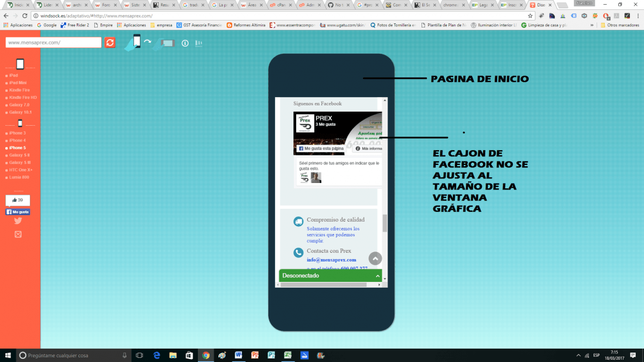This screenshot has width=644, height=362.
Task: Click Cortana search box 'Pregúntame cualquier cosa'
Action: [74, 356]
